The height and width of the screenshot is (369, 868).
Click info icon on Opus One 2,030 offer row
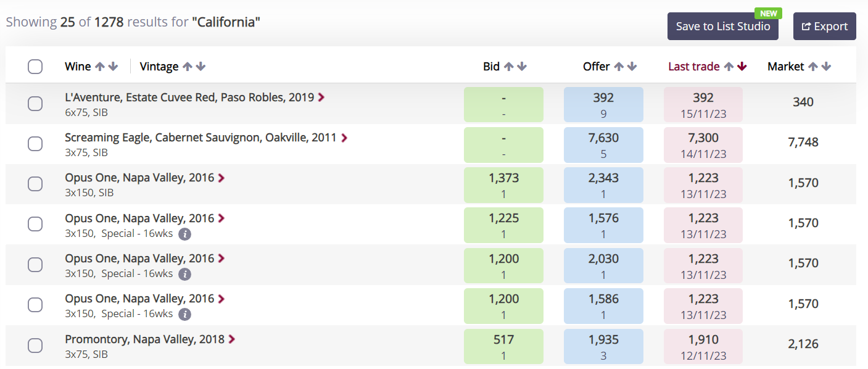(184, 274)
